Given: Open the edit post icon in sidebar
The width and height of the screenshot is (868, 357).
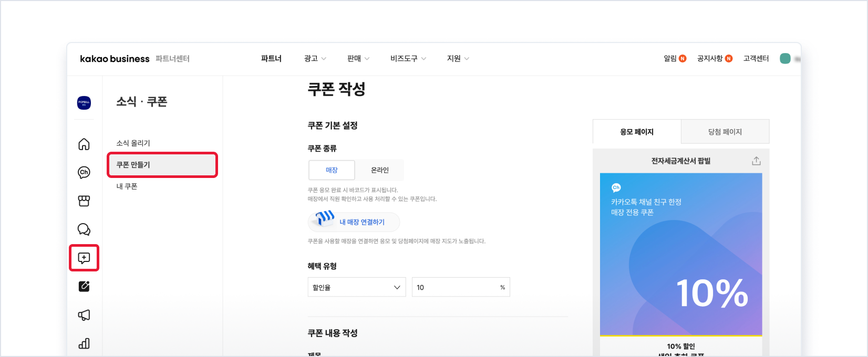Looking at the screenshot, I should point(84,286).
